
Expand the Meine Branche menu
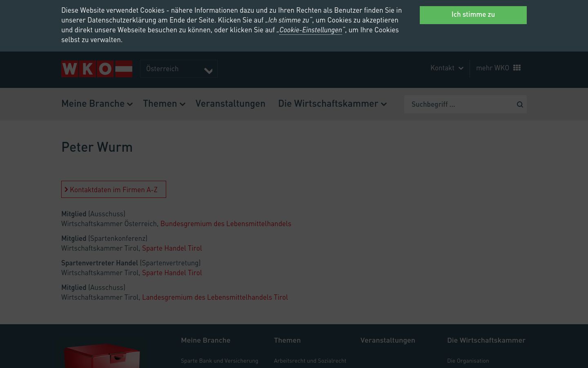click(97, 103)
